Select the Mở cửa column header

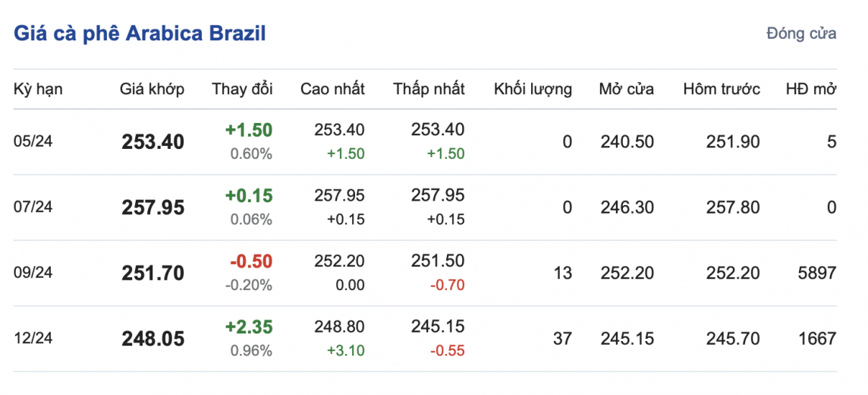[626, 89]
